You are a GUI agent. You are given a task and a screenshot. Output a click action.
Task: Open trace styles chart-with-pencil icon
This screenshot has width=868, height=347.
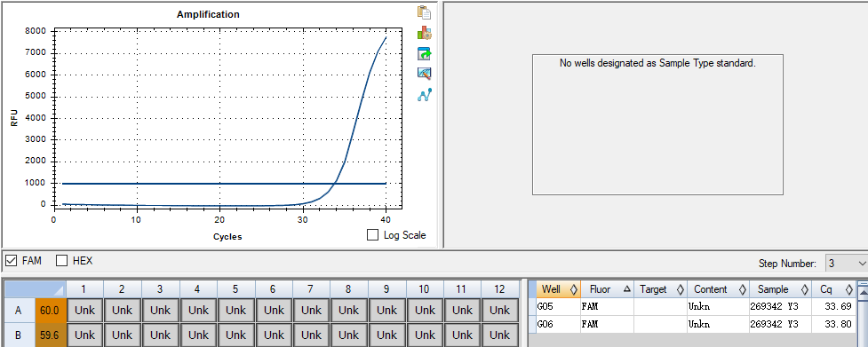point(425,74)
